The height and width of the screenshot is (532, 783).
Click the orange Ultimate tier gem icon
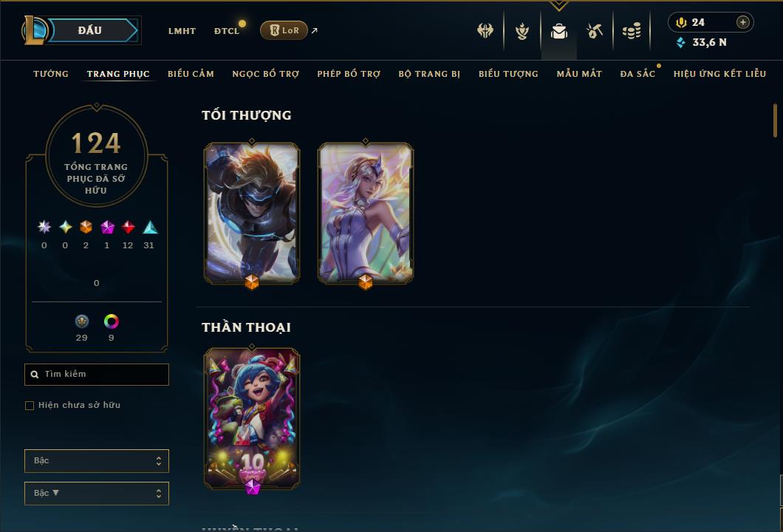[86, 228]
